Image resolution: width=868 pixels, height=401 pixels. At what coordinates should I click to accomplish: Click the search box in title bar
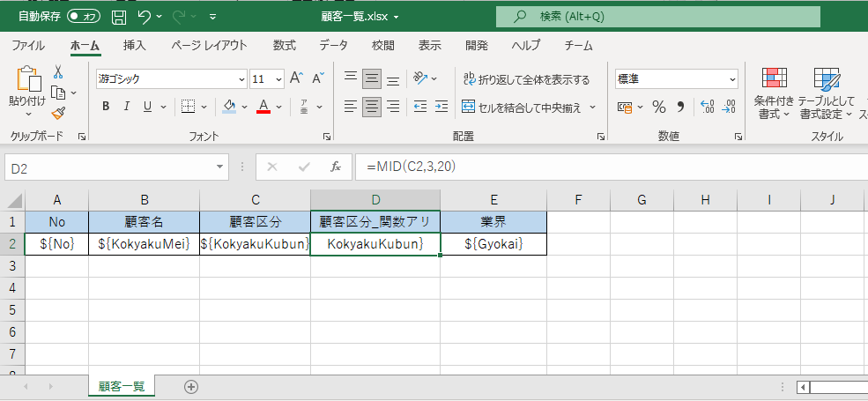[657, 16]
